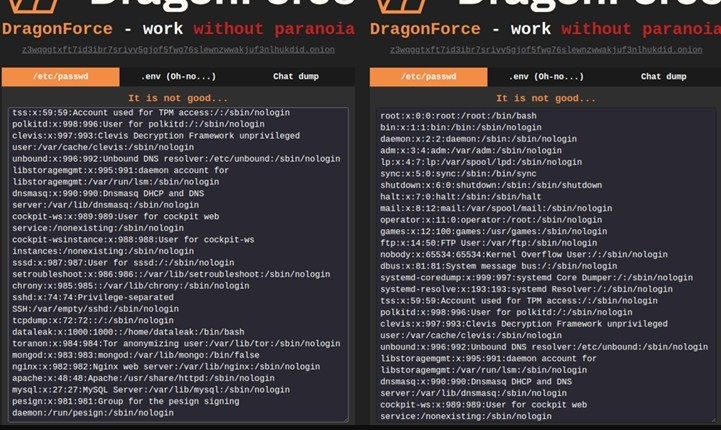Click the line starting 'mysql:x:27:27:MySQL Server'
The height and width of the screenshot is (430, 721).
[151, 390]
